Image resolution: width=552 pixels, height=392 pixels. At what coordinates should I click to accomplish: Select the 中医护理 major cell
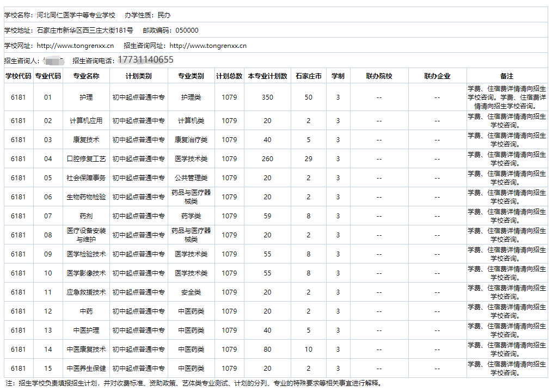(x=87, y=330)
